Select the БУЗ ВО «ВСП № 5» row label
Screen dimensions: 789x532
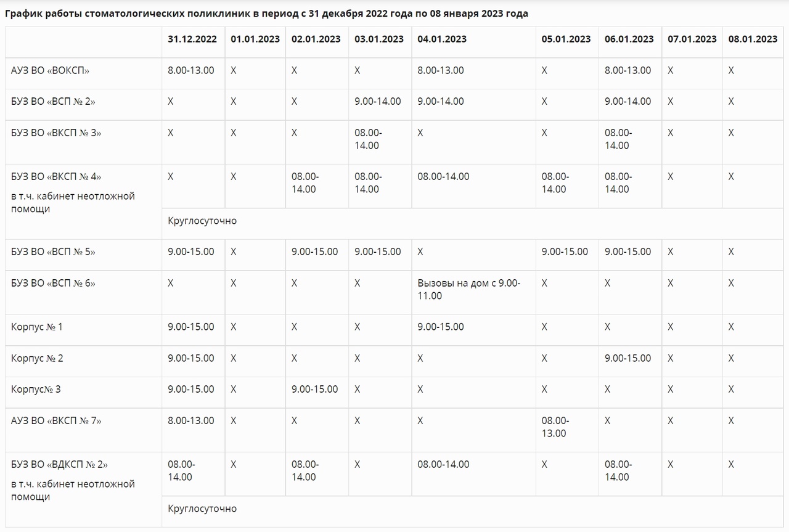(53, 252)
